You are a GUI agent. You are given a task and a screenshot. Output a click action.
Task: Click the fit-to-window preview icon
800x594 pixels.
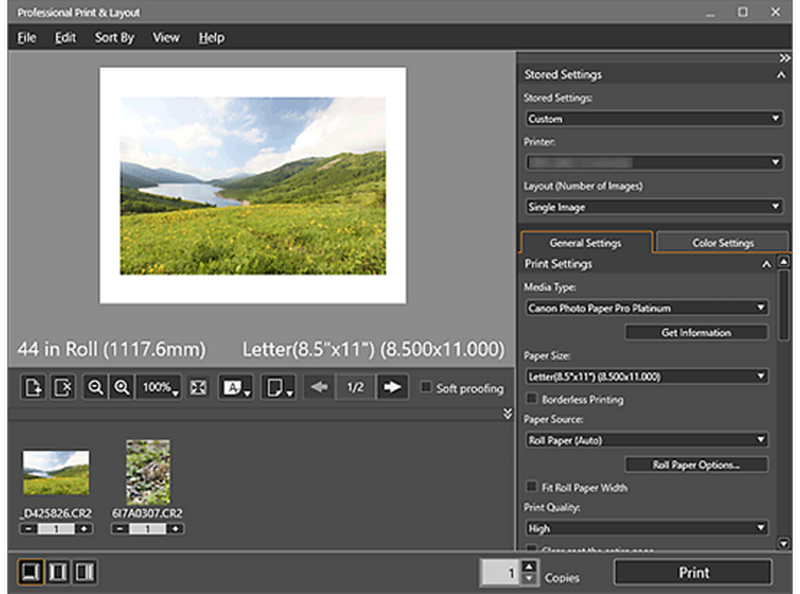[198, 388]
